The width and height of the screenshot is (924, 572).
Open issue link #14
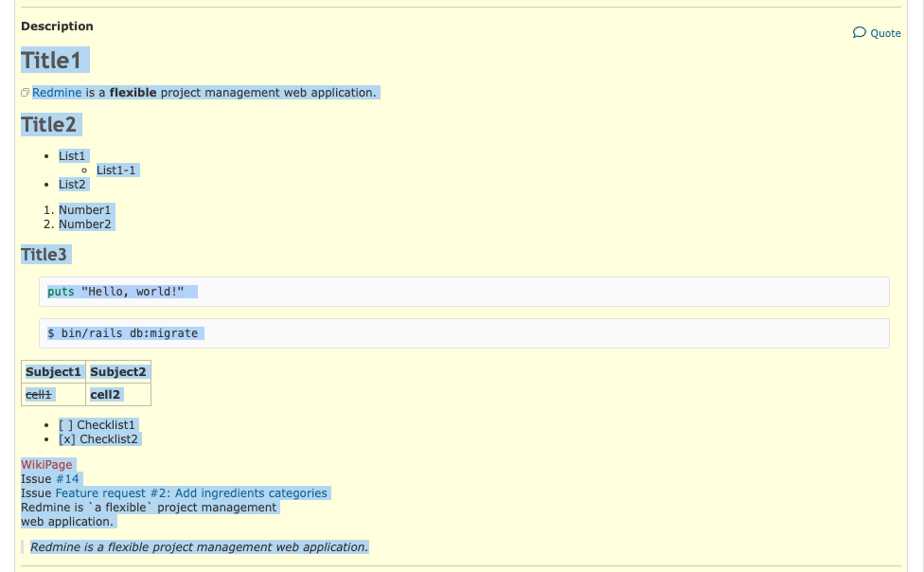[67, 479]
